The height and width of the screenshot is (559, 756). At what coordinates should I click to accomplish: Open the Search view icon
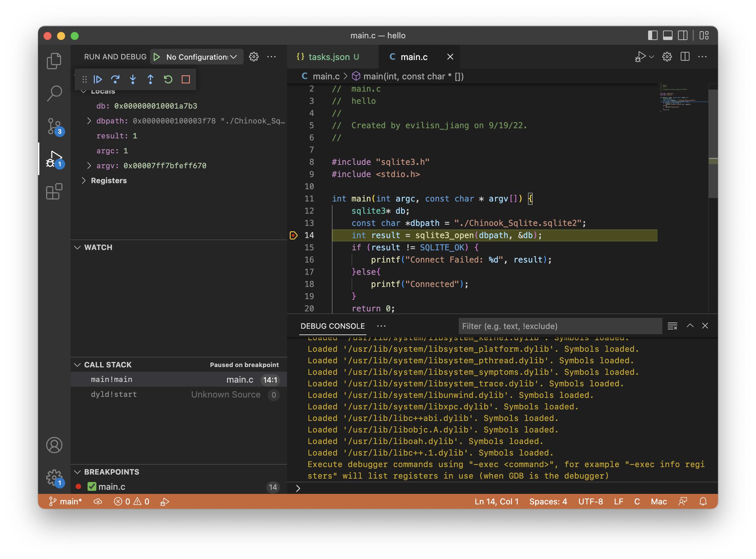click(x=54, y=93)
